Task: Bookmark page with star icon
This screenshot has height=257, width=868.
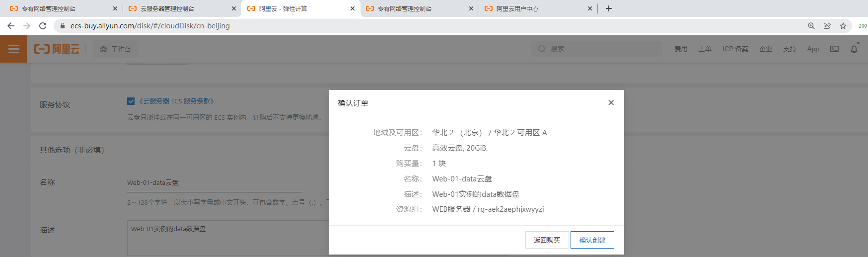Action: tap(843, 26)
